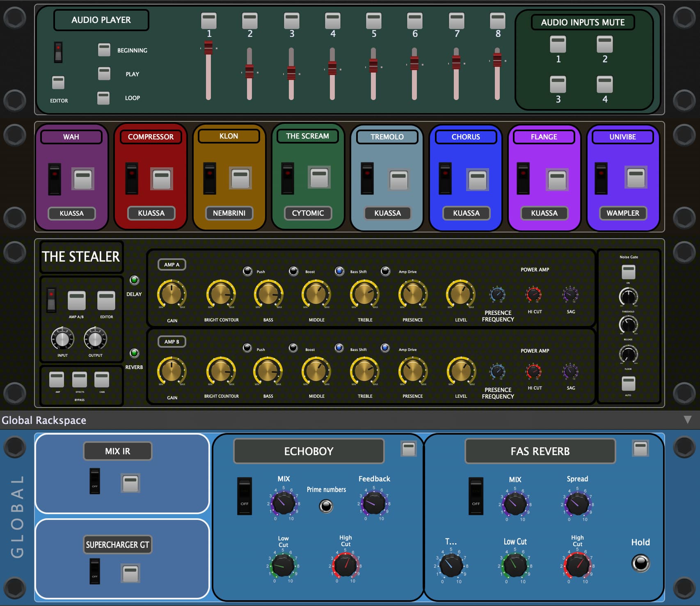Click Amp B MIDDLE knob
The image size is (700, 606).
[x=316, y=371]
